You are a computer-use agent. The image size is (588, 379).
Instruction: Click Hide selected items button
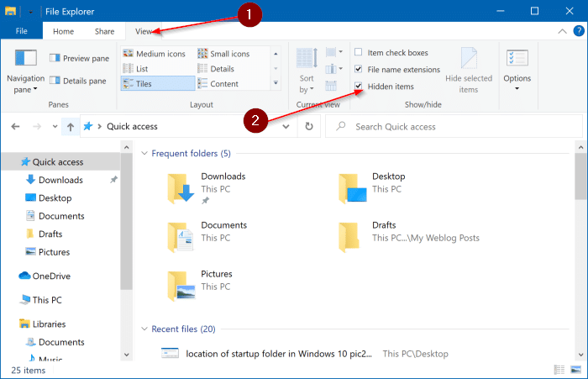(469, 70)
